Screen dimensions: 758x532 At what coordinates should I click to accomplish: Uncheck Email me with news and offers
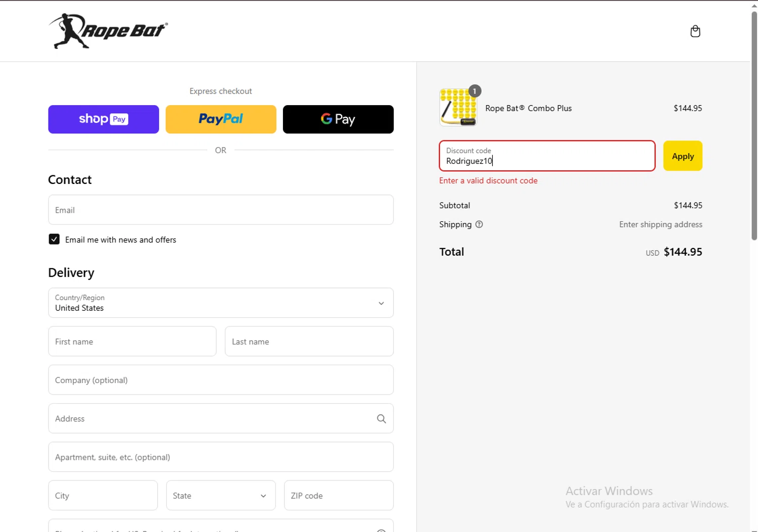(x=54, y=239)
